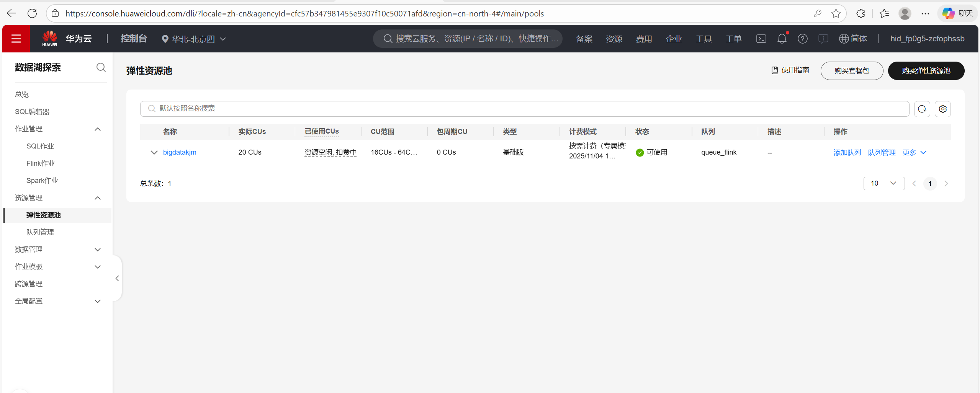980x393 pixels.
Task: Expand the bigdatakjm pool row
Action: 153,152
